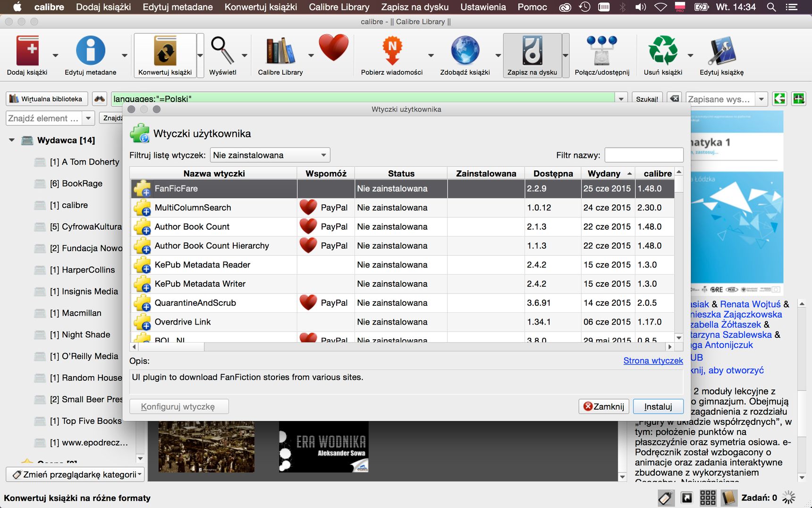The image size is (812, 508).
Task: Open the Edytuj książkę tool icon
Action: (721, 51)
